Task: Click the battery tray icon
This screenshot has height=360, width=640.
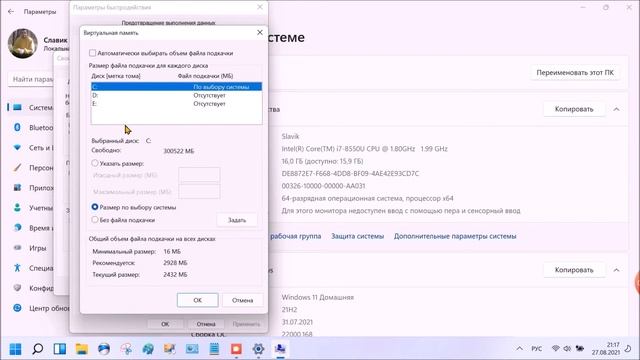Action: [x=580, y=349]
